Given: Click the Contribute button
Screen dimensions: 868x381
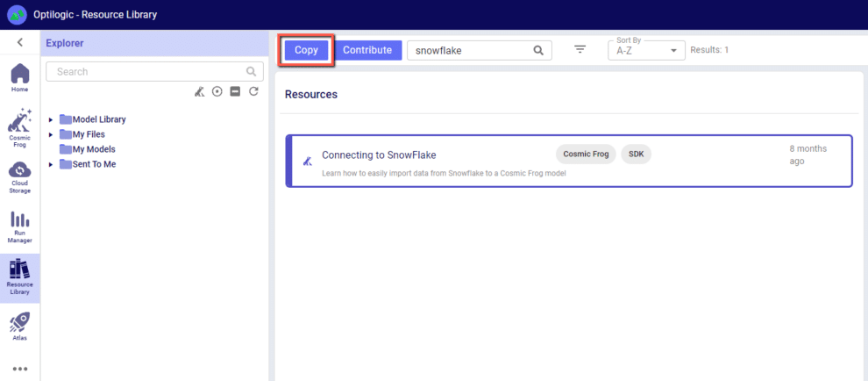Looking at the screenshot, I should point(367,50).
